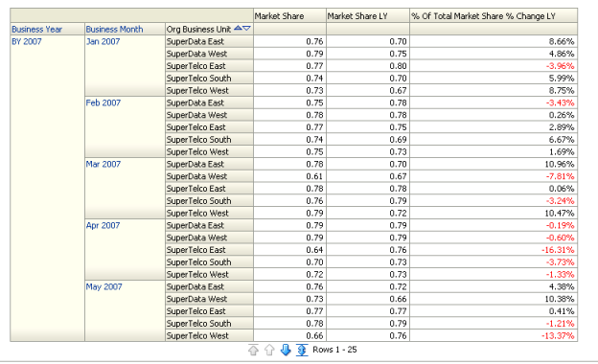
Task: Drill into May 2007 month
Action: pyautogui.click(x=103, y=287)
